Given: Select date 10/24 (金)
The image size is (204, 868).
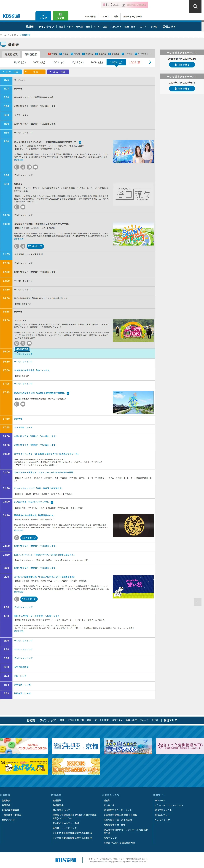Looking at the screenshot, I should click(97, 62).
